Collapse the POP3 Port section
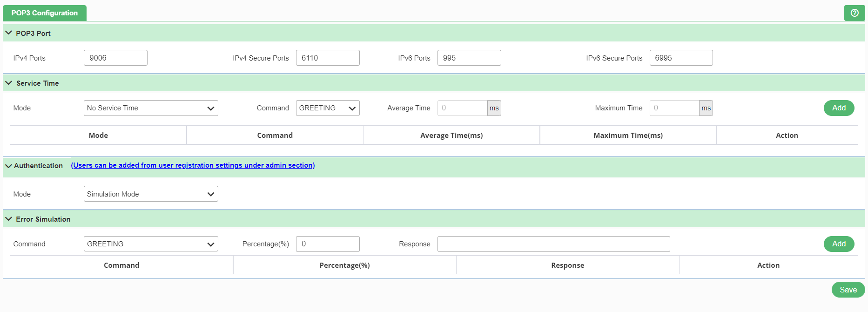 coord(8,33)
